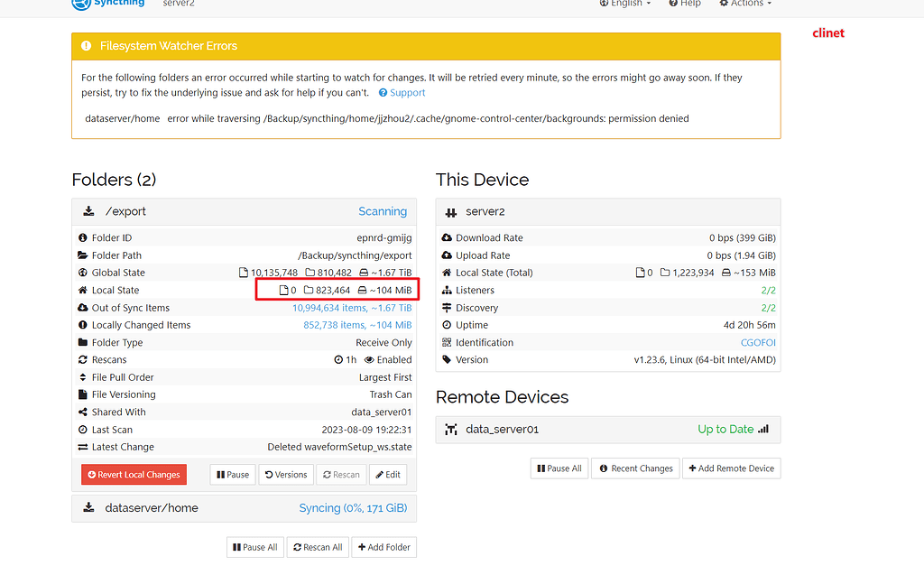Open the Actions menu
924x584 pixels.
[745, 4]
